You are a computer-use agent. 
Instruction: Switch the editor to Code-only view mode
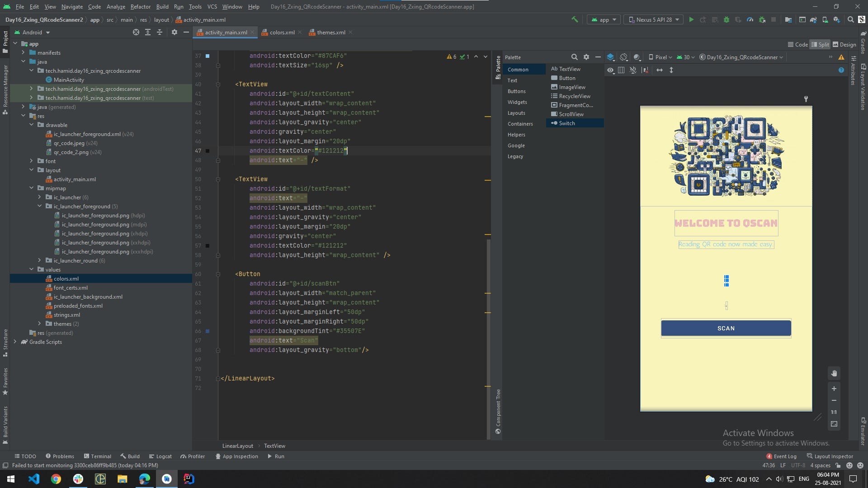(798, 44)
